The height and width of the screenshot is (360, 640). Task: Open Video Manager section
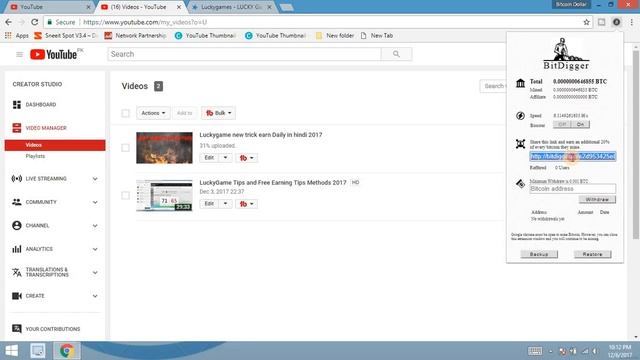pyautogui.click(x=46, y=128)
